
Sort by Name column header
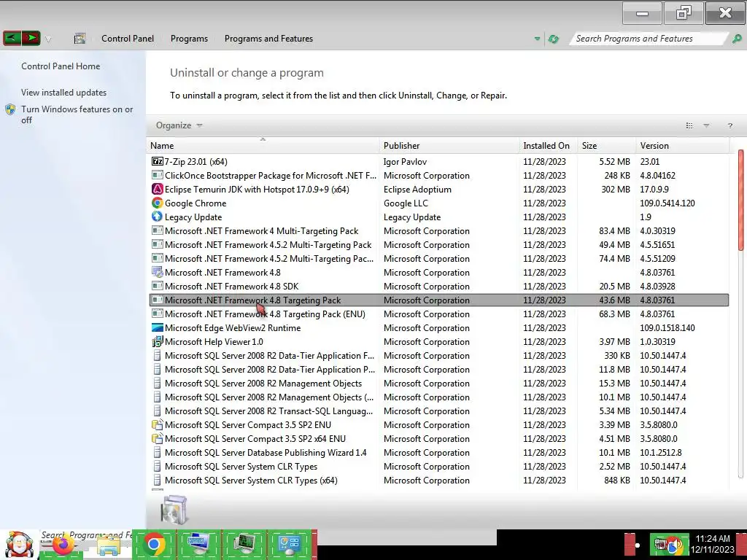pyautogui.click(x=263, y=146)
